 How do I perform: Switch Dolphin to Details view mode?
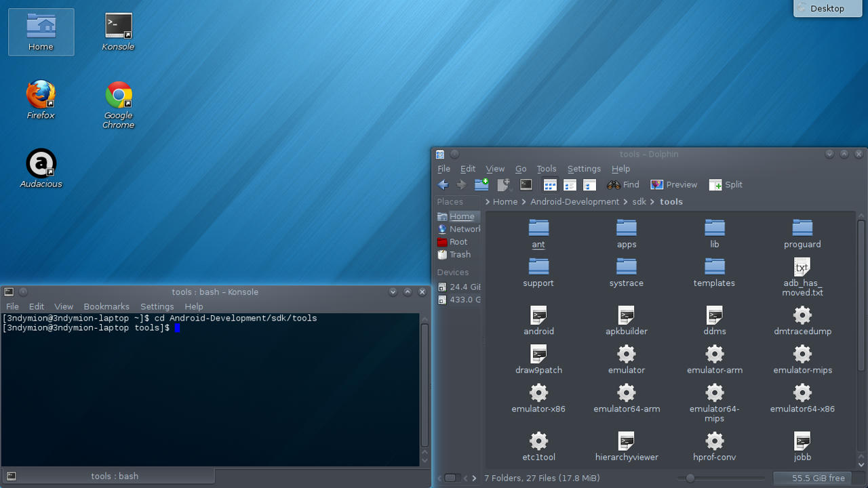pos(589,184)
